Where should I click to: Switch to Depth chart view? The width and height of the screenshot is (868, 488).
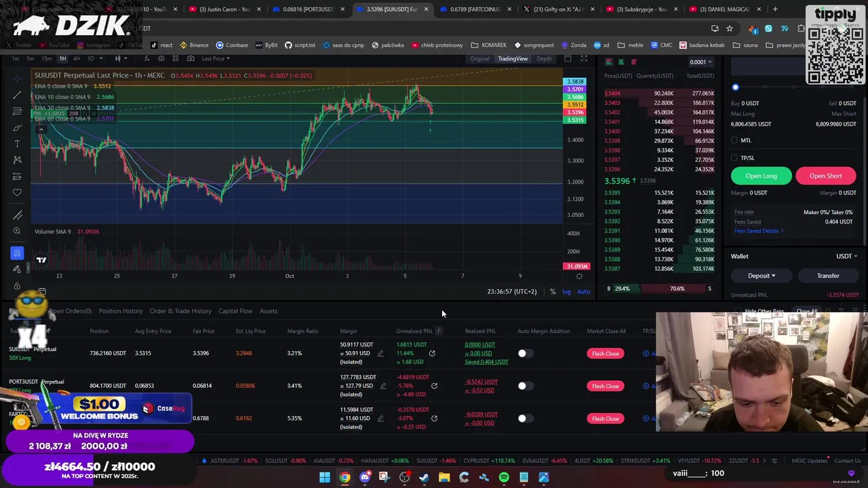click(544, 59)
